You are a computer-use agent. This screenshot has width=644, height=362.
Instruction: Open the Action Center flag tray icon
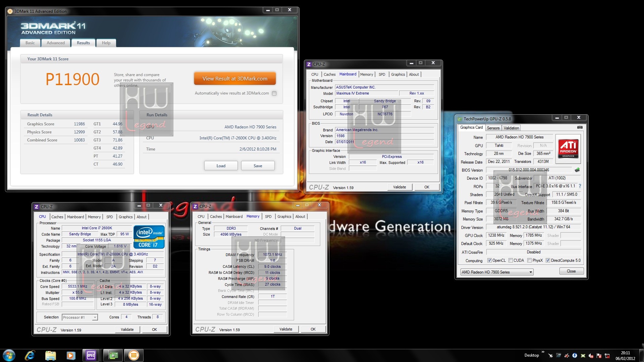click(x=599, y=356)
